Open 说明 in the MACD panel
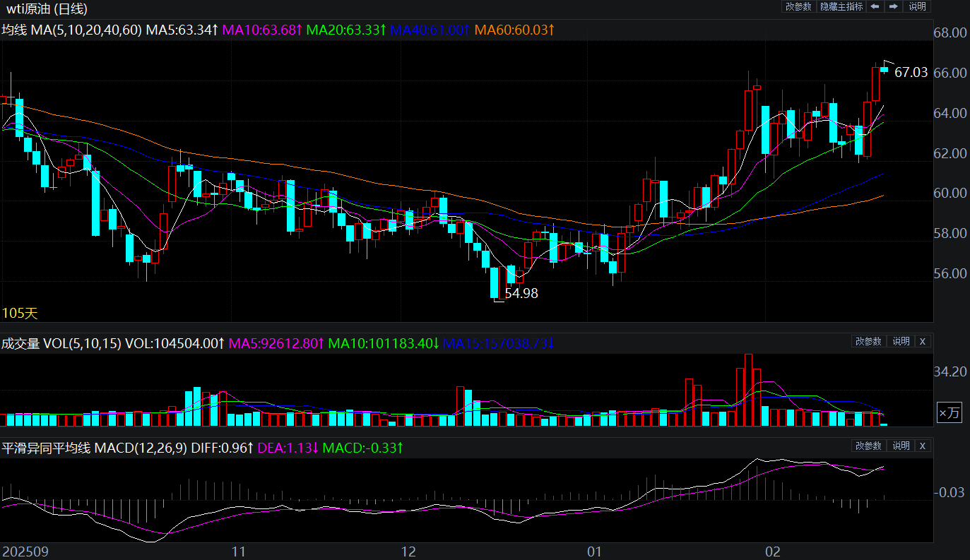970x560 pixels. click(901, 446)
